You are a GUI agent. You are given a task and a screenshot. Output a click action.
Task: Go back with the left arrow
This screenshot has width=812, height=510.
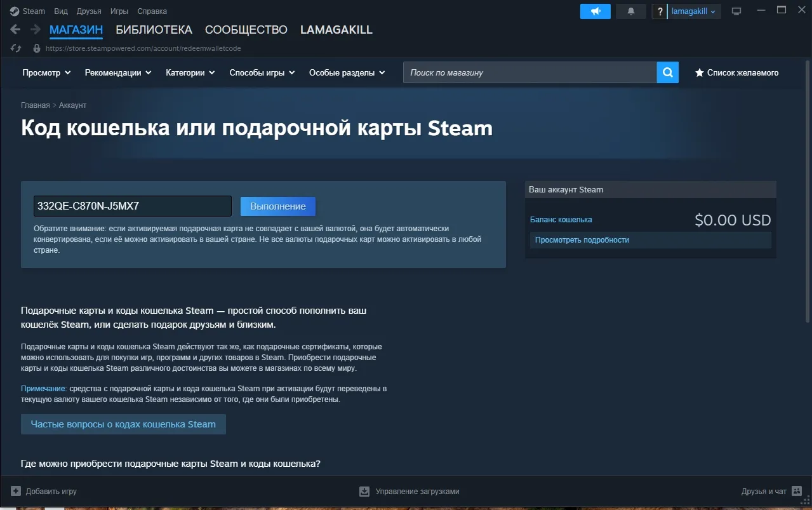coord(16,30)
